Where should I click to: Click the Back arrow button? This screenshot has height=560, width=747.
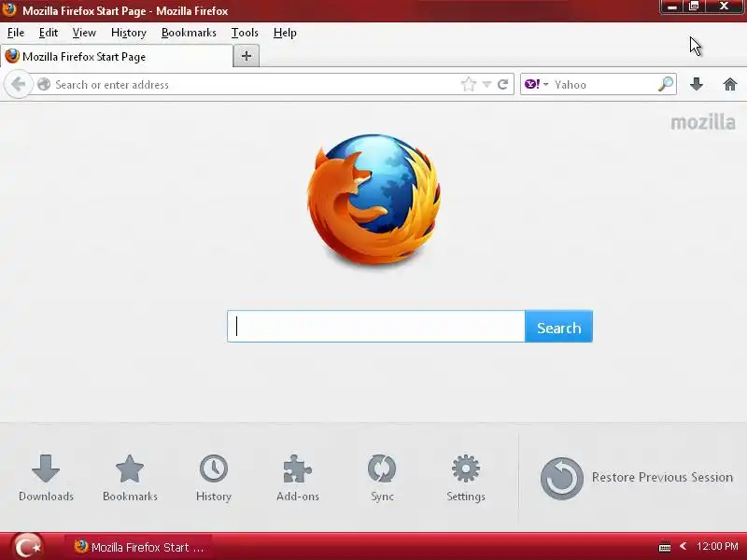pyautogui.click(x=18, y=85)
